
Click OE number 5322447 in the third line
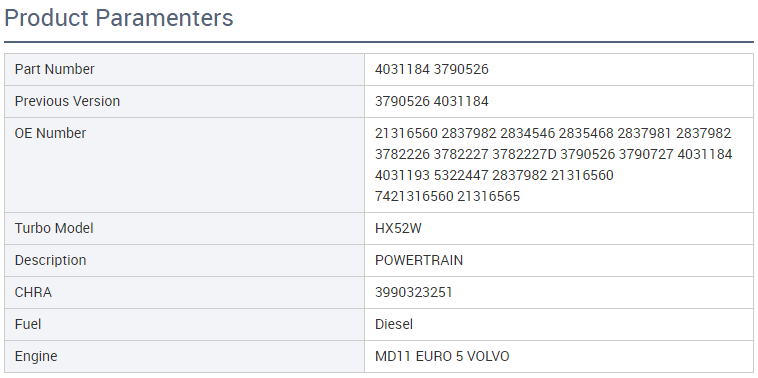(461, 175)
